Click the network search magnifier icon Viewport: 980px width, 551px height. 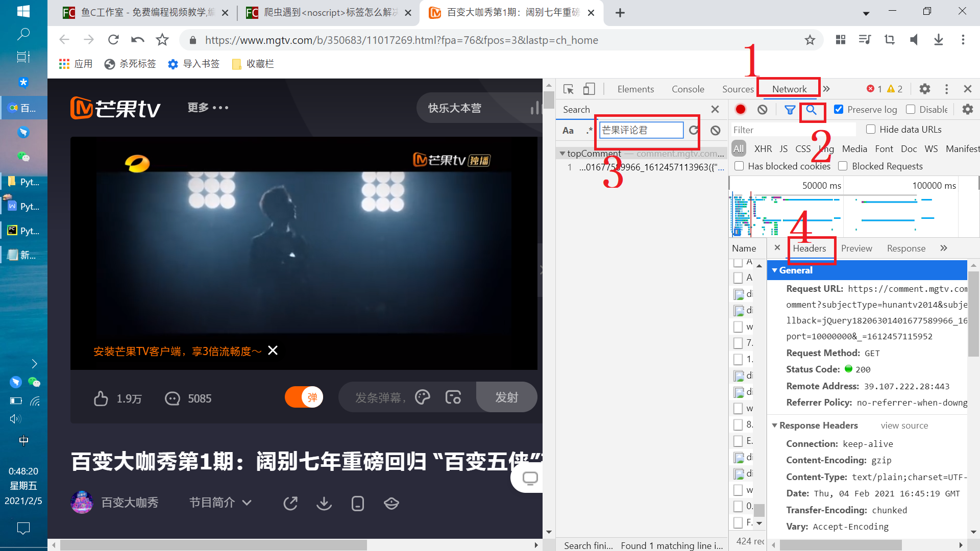(x=812, y=109)
